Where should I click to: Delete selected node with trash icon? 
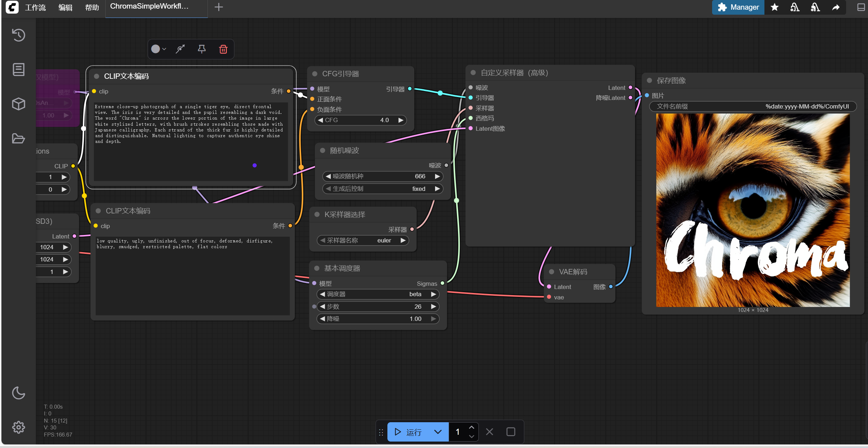223,49
